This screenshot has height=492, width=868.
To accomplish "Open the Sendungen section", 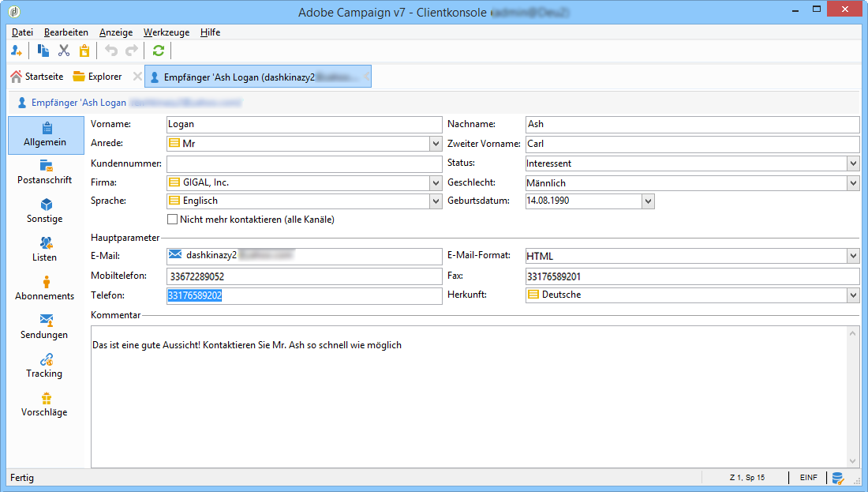I will pos(46,328).
